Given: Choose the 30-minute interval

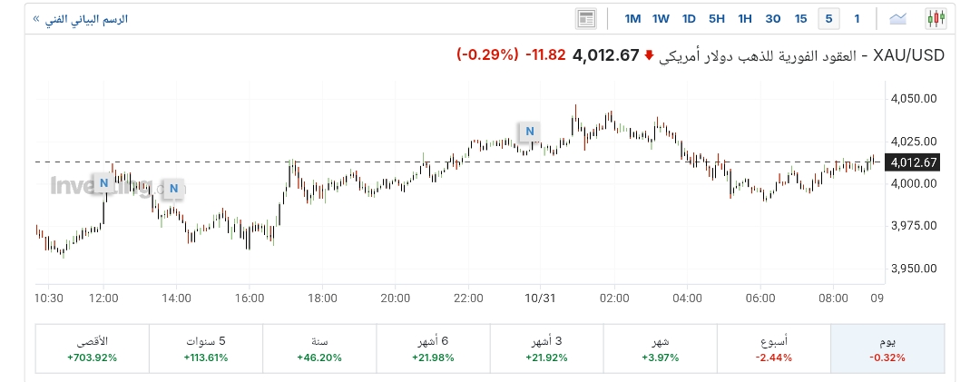Looking at the screenshot, I should [x=773, y=18].
